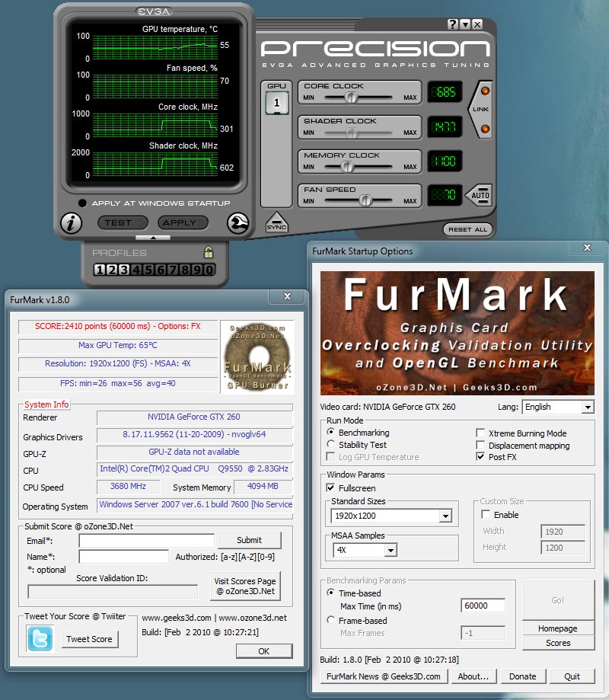
Task: Open Standard Sizes 1920x1200 dropdown
Action: coord(391,516)
